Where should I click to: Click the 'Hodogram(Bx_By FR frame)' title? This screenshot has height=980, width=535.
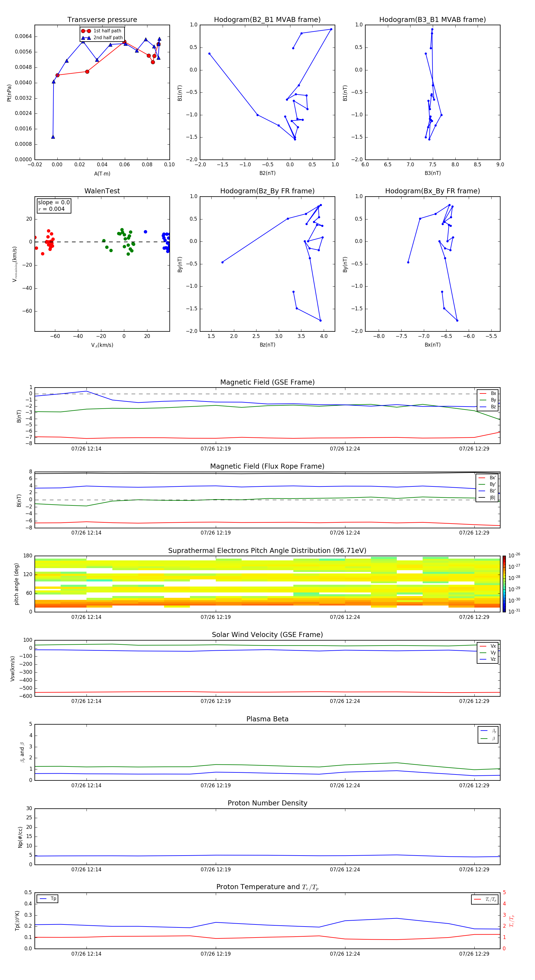[x=432, y=191]
